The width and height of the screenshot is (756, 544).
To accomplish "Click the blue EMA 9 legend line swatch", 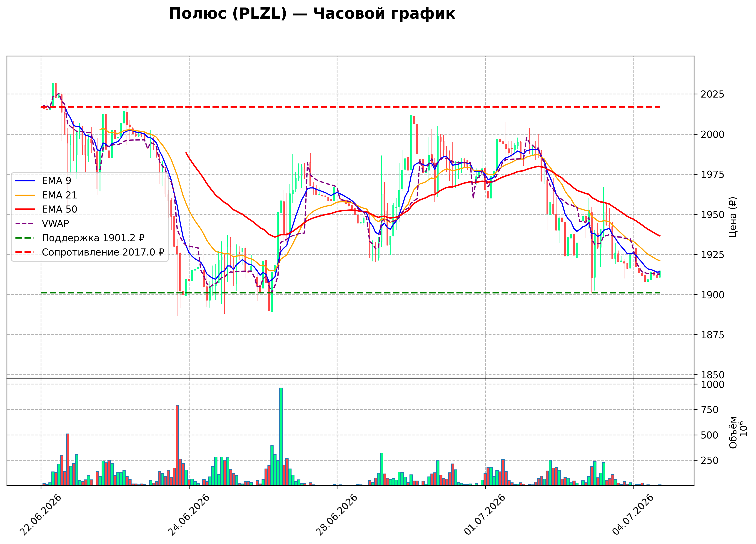I will point(25,181).
